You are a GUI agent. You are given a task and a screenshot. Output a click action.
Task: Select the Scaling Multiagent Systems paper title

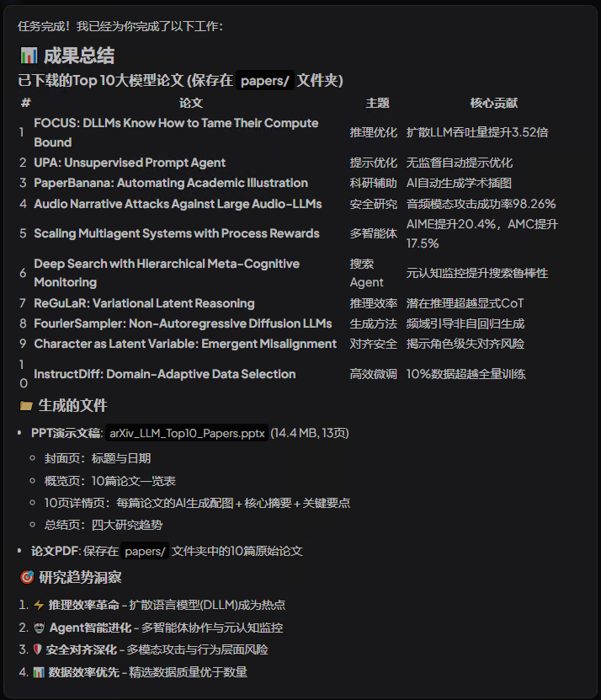coord(177,233)
